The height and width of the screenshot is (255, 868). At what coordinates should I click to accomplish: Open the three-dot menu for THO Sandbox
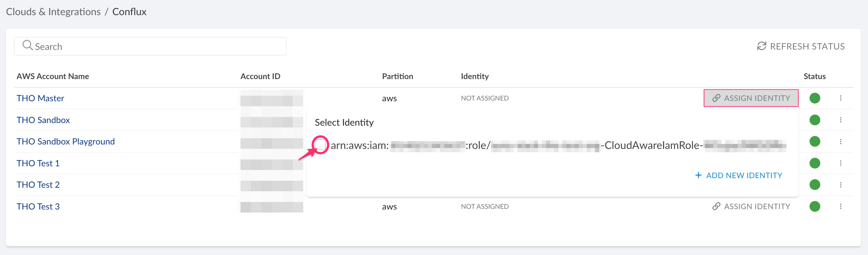coord(841,120)
